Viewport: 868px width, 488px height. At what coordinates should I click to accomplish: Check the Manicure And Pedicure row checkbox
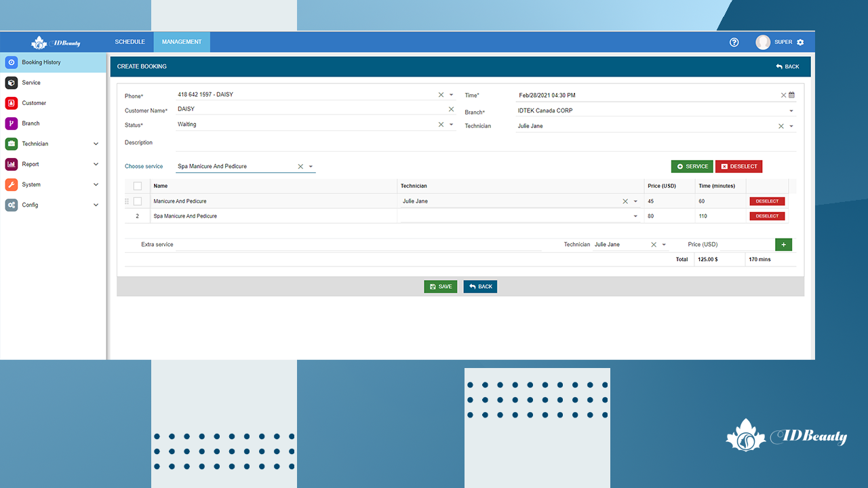click(138, 201)
